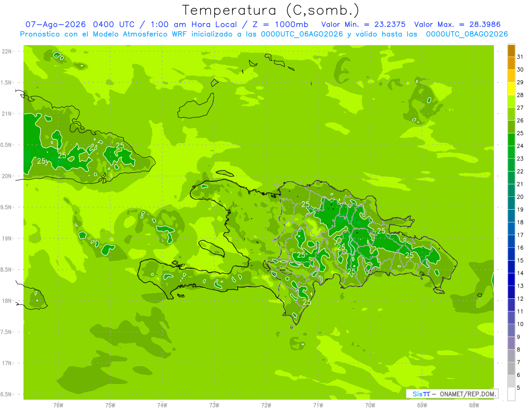Pick the bright lime swatch between 27 and 28
532x411 pixels.
click(x=511, y=102)
